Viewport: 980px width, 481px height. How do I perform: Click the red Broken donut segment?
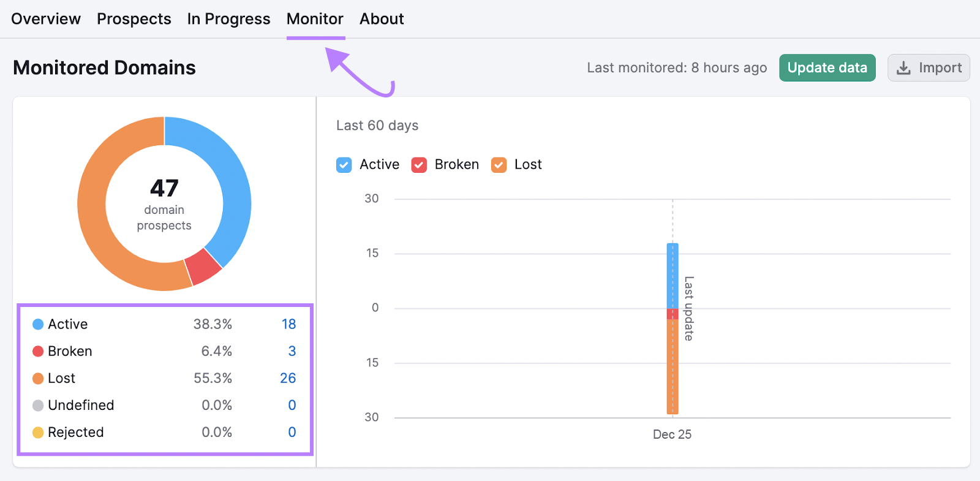point(205,267)
